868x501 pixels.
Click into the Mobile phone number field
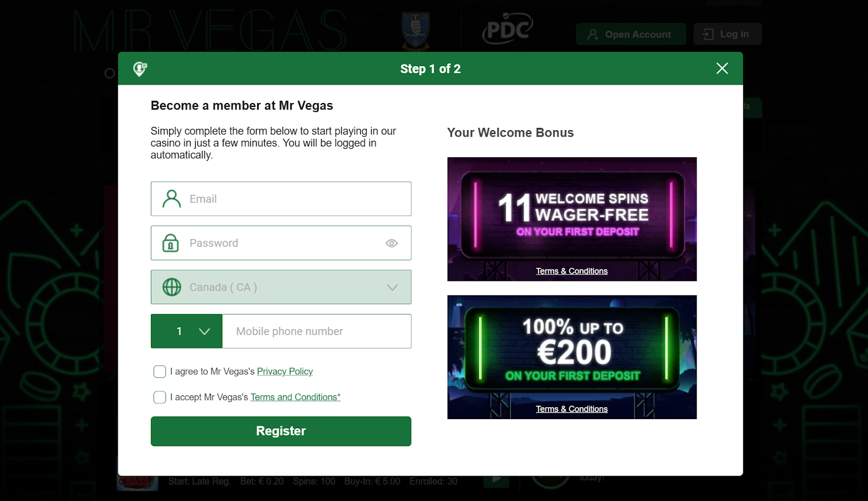[x=317, y=331]
